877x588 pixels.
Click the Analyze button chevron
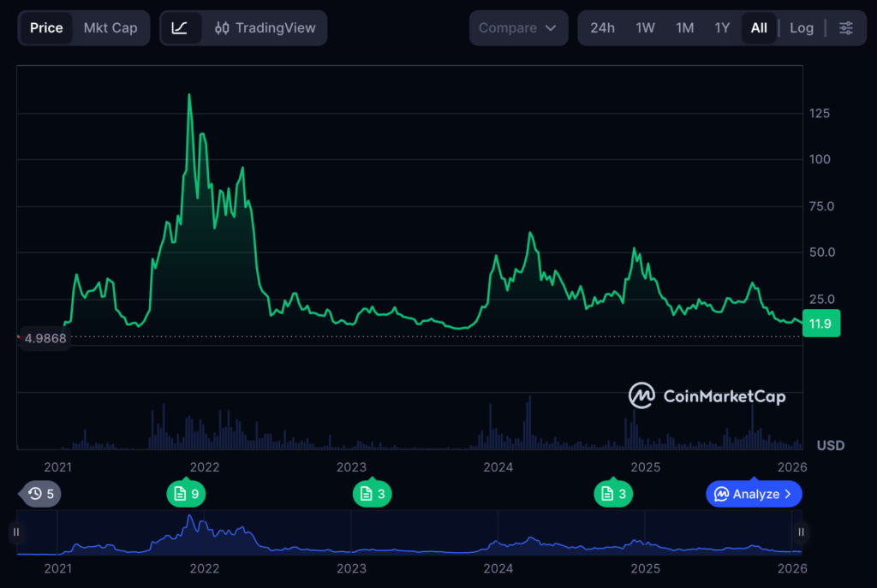(x=787, y=494)
